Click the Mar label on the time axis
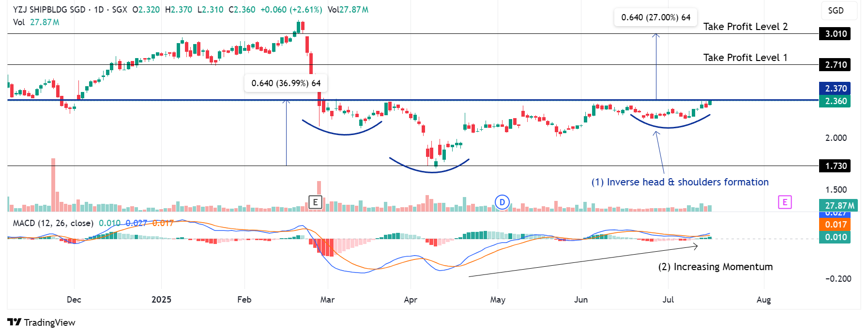The height and width of the screenshot is (335, 868). (x=327, y=300)
